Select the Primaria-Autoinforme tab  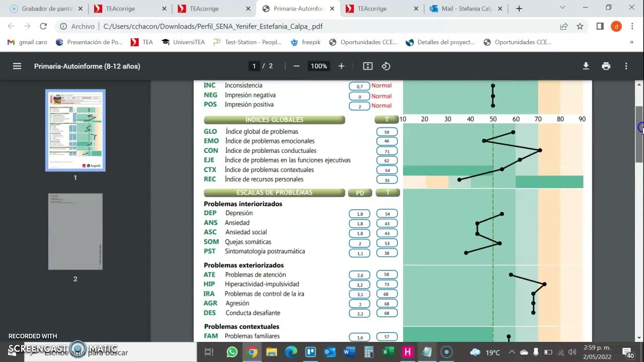point(298,9)
